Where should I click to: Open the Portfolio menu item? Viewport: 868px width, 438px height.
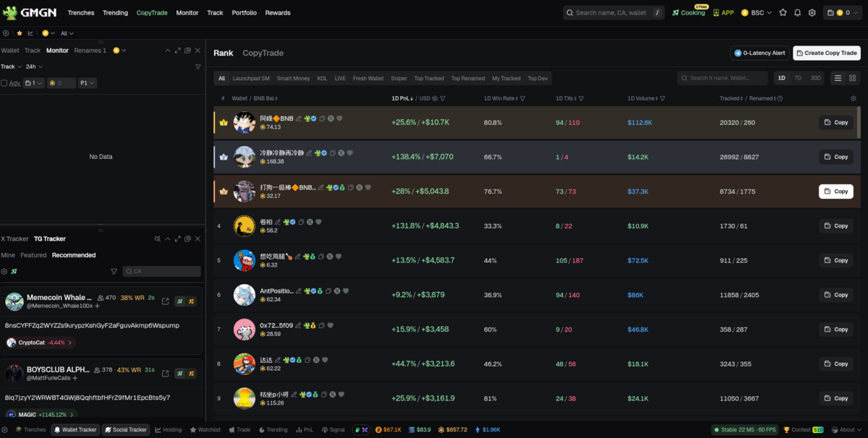(244, 12)
